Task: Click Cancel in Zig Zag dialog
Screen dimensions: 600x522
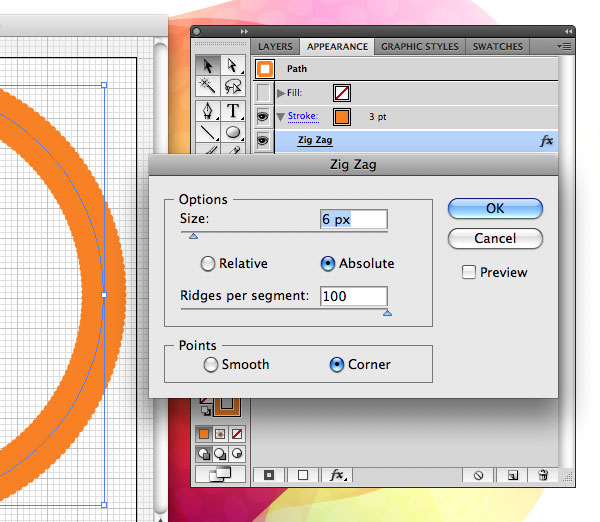Action: (495, 238)
